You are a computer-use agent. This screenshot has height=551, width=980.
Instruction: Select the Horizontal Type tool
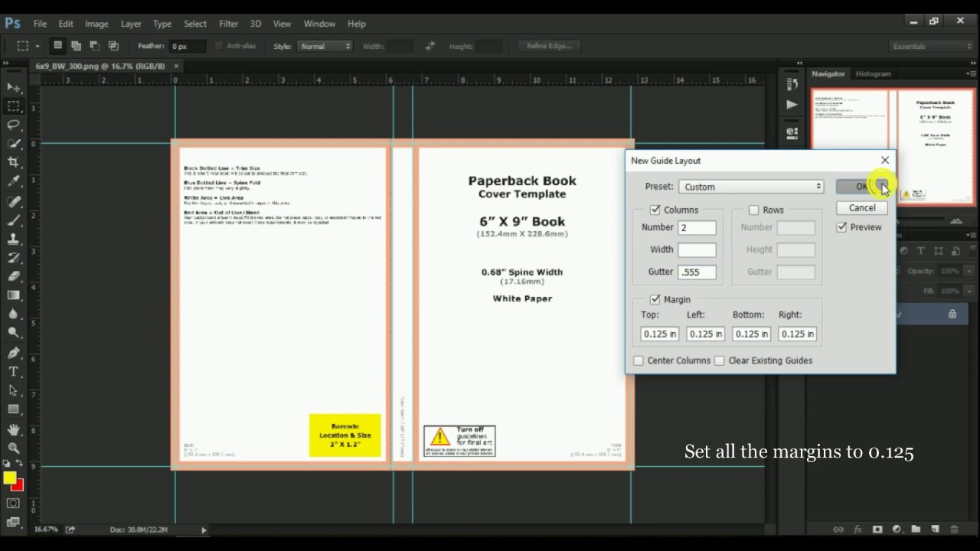pyautogui.click(x=14, y=372)
